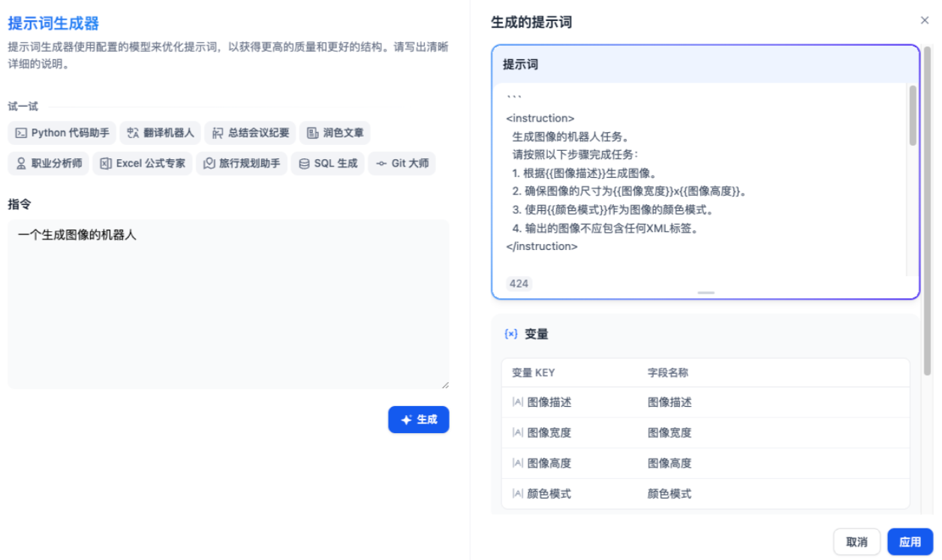Click the opening <instruction> tag line

[x=540, y=118]
